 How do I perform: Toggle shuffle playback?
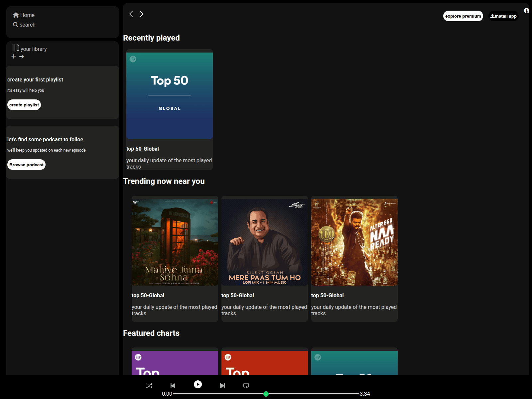[x=149, y=386]
